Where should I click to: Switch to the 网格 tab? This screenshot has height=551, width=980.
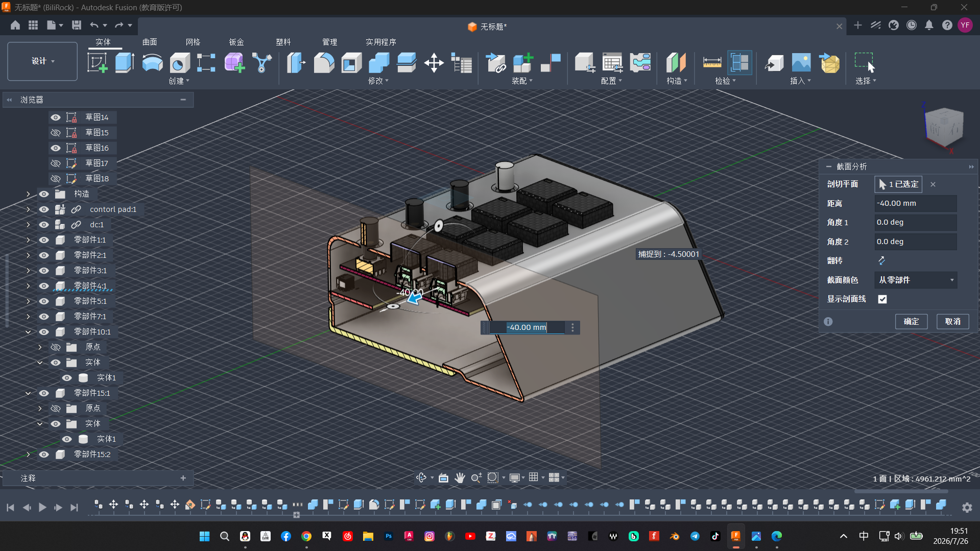[193, 42]
